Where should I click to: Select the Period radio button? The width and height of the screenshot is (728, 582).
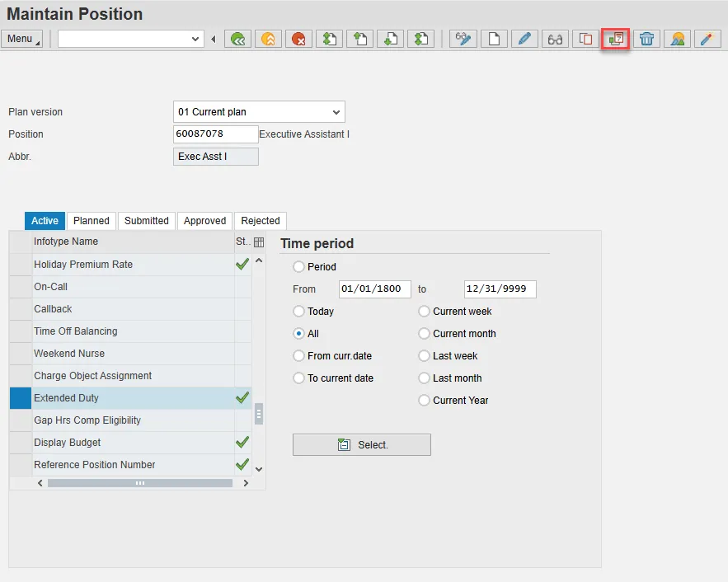(x=298, y=267)
